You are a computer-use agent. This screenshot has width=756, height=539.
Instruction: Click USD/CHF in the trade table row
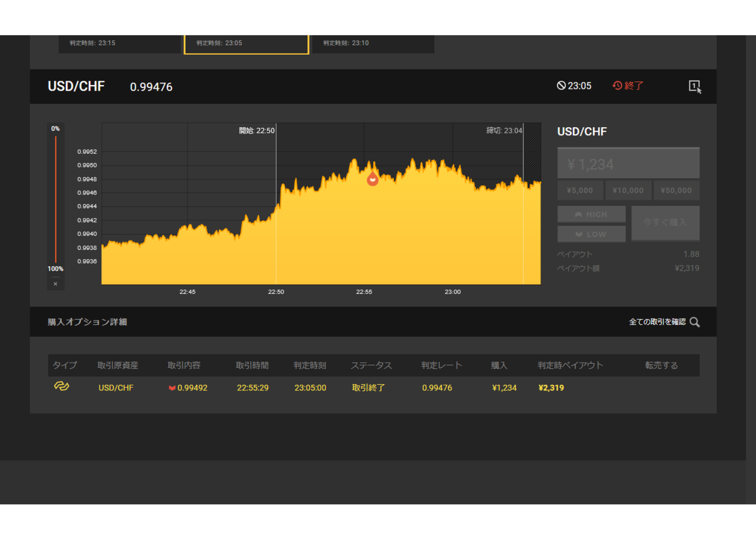[x=116, y=388]
